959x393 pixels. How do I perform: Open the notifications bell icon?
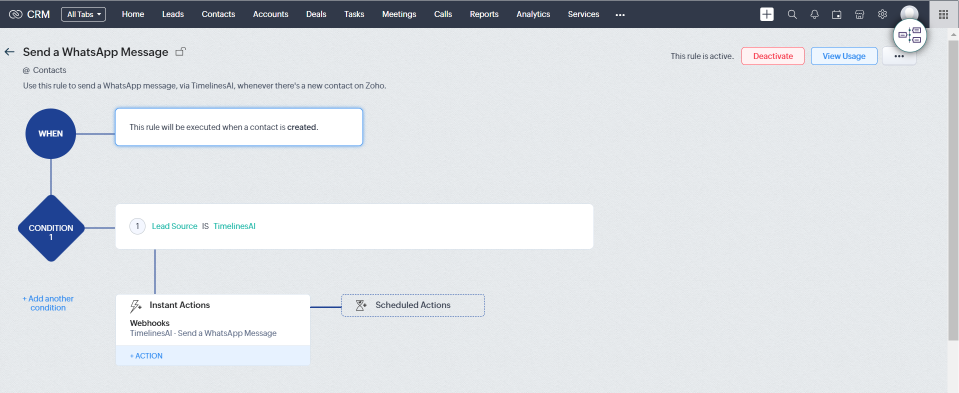click(x=815, y=14)
